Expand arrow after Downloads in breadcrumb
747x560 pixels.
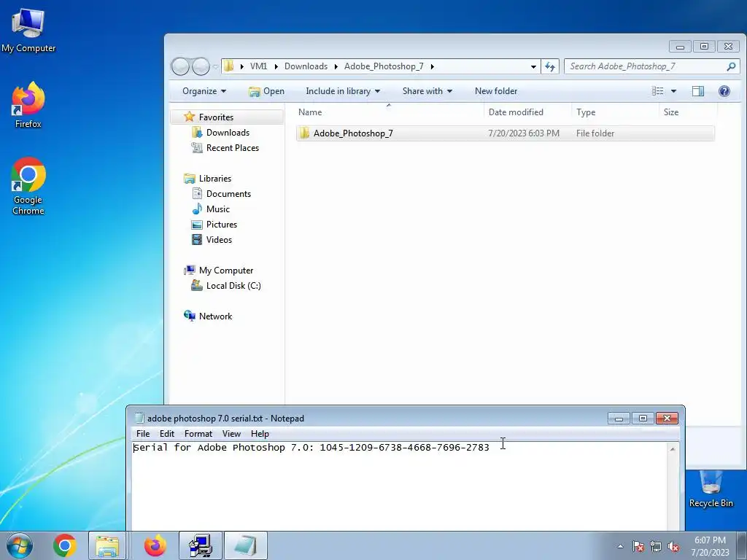coord(336,66)
